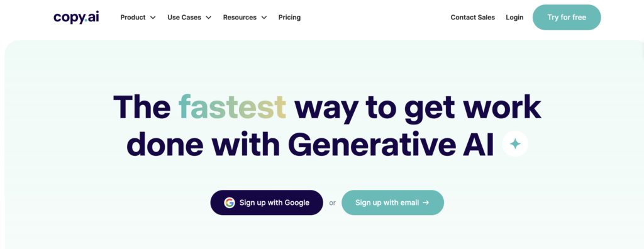This screenshot has width=644, height=249.
Task: Click the word or between signup buttons
Action: [332, 203]
